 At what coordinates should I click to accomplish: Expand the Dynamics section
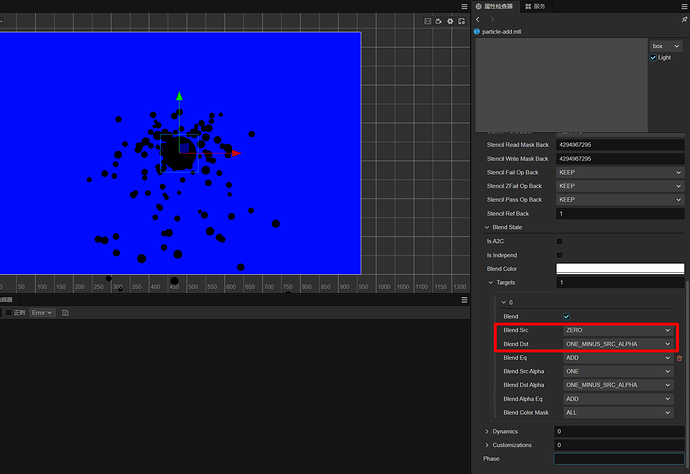tap(487, 432)
